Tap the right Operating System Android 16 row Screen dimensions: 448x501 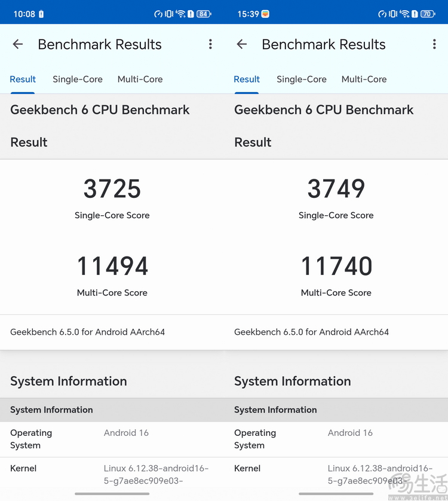[336, 439]
